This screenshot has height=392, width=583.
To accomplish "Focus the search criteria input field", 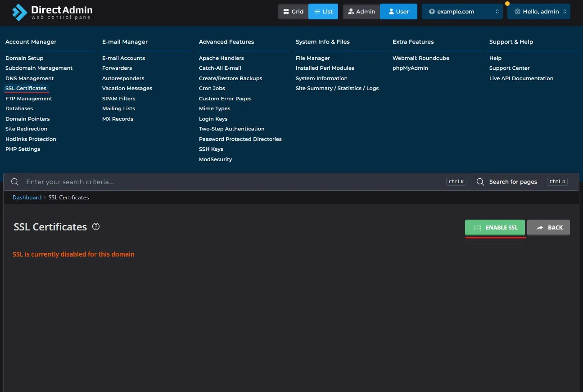I will tap(234, 182).
